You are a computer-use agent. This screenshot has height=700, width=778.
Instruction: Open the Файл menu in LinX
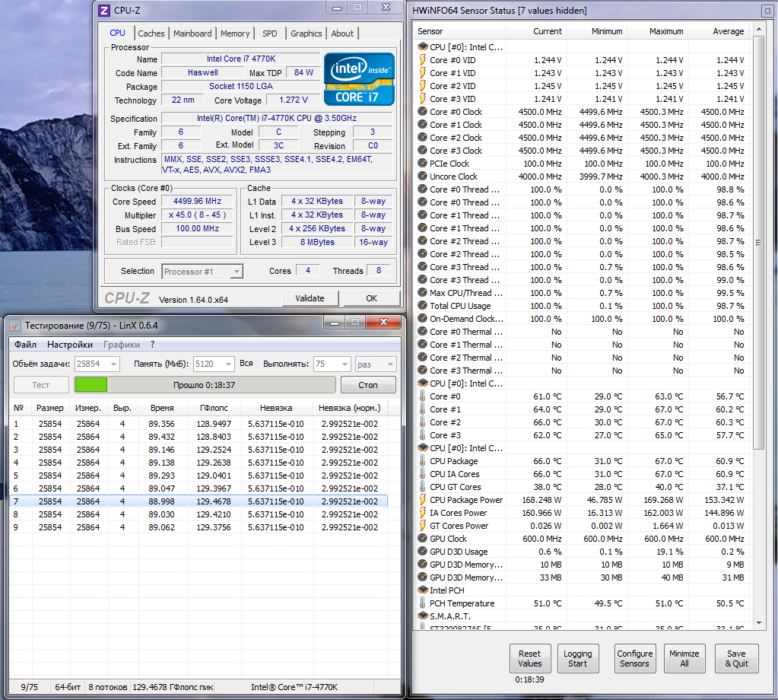pyautogui.click(x=25, y=345)
